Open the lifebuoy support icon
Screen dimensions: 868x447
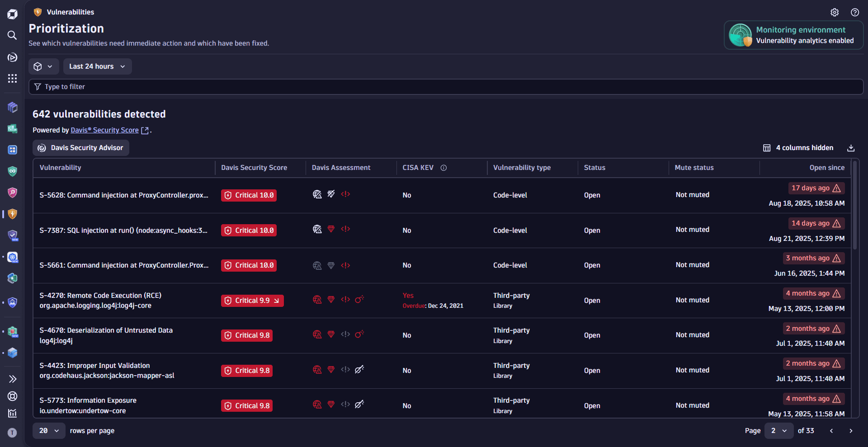pyautogui.click(x=12, y=396)
